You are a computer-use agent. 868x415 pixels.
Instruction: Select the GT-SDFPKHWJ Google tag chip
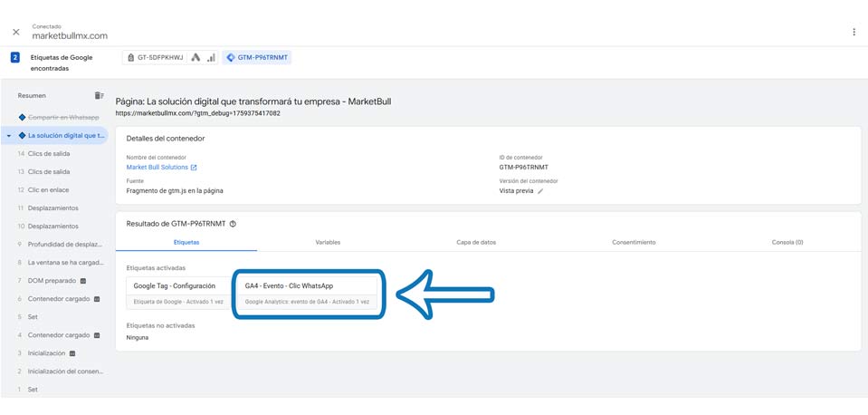157,58
